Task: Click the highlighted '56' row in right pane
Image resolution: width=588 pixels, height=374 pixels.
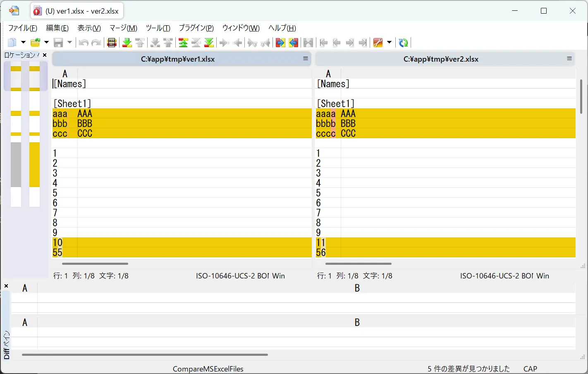Action: pyautogui.click(x=446, y=252)
